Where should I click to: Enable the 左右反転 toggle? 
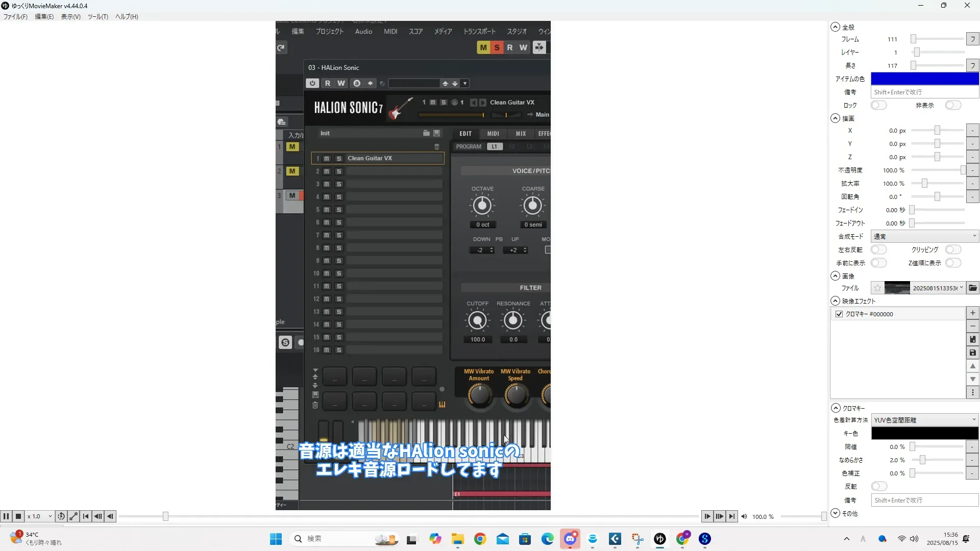pyautogui.click(x=878, y=250)
